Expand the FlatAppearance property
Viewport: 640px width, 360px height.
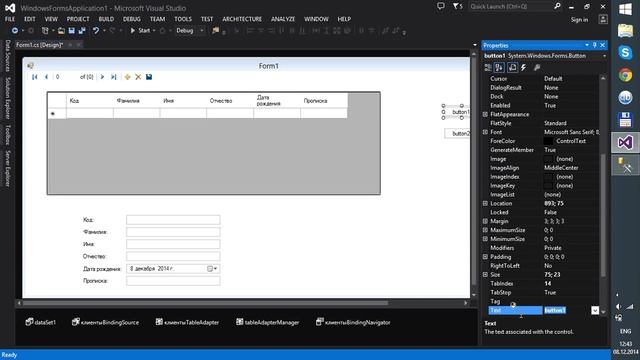click(485, 114)
